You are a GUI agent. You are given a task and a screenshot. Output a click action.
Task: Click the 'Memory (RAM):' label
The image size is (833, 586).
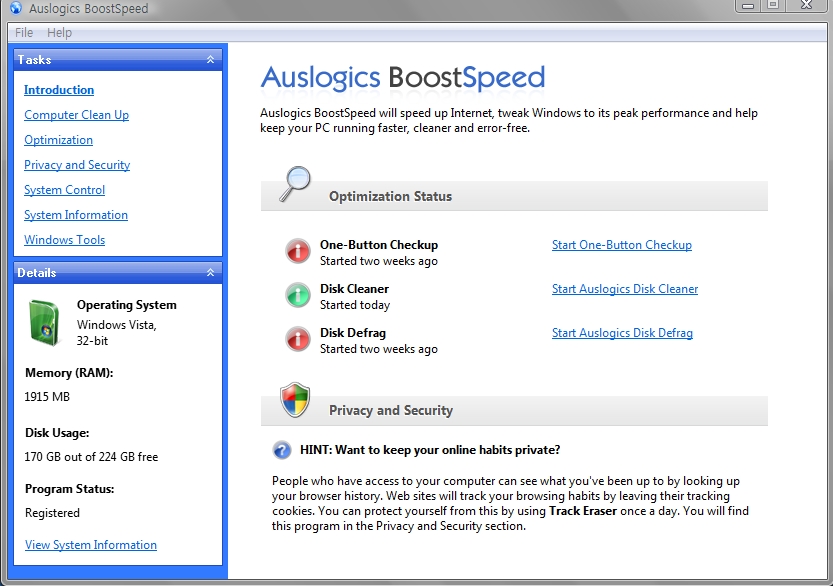pos(69,373)
